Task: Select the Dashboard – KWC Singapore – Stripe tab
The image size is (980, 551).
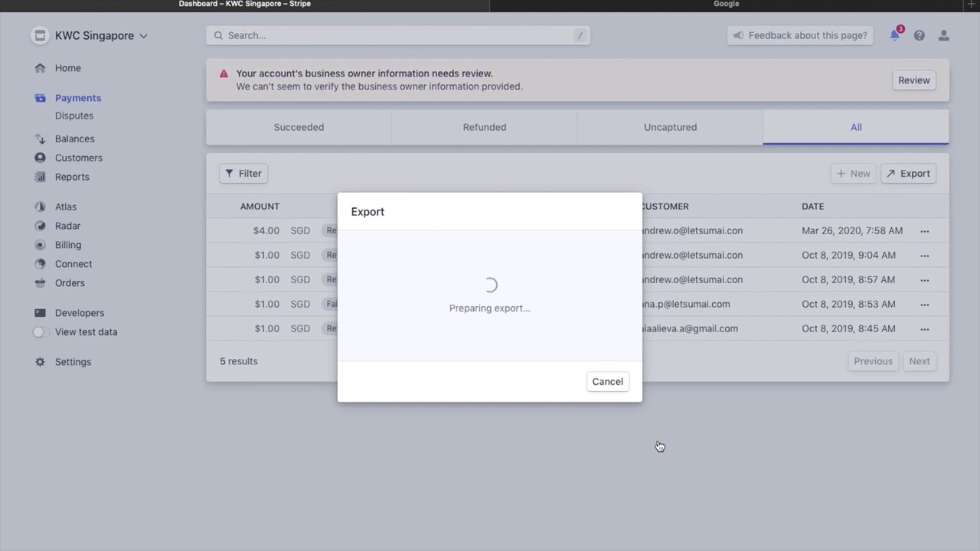Action: click(245, 4)
